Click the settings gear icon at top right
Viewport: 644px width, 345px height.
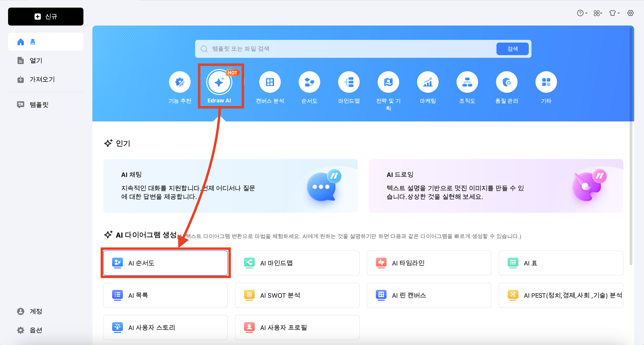coord(631,13)
